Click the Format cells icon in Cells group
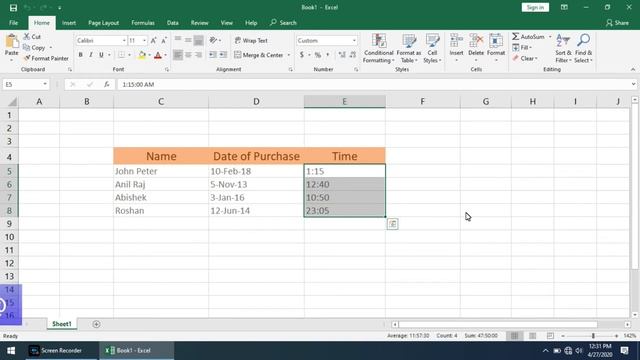This screenshot has height=360, width=640. [x=496, y=41]
